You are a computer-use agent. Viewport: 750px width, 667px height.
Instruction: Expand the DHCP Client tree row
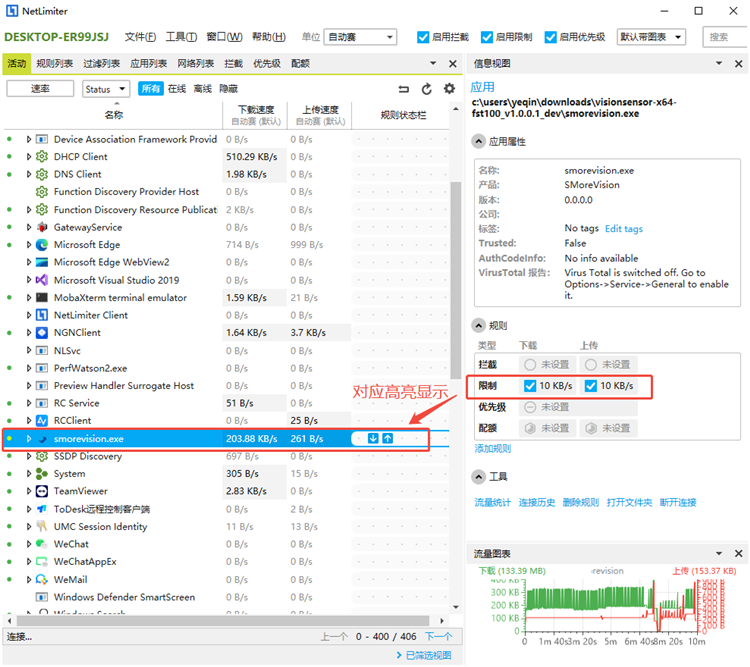(29, 157)
